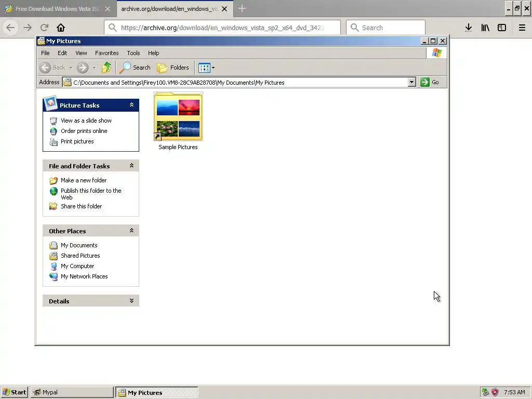Collapse the Picture Tasks panel
The height and width of the screenshot is (399, 532).
pyautogui.click(x=131, y=105)
